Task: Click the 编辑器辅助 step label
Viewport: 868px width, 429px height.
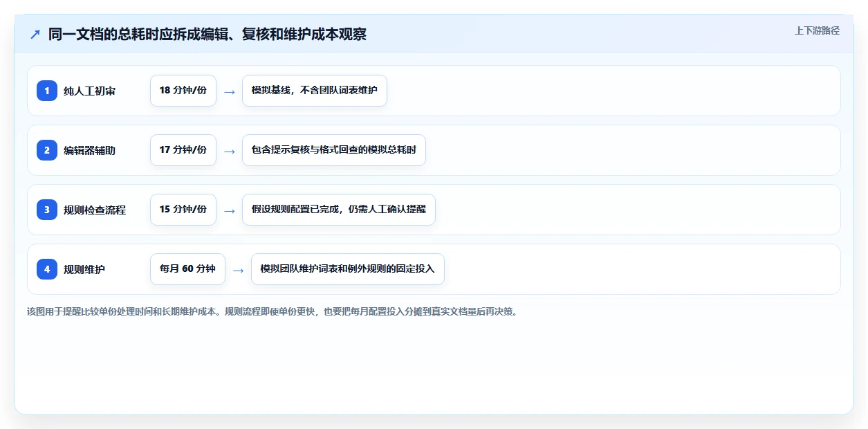Action: tap(89, 150)
